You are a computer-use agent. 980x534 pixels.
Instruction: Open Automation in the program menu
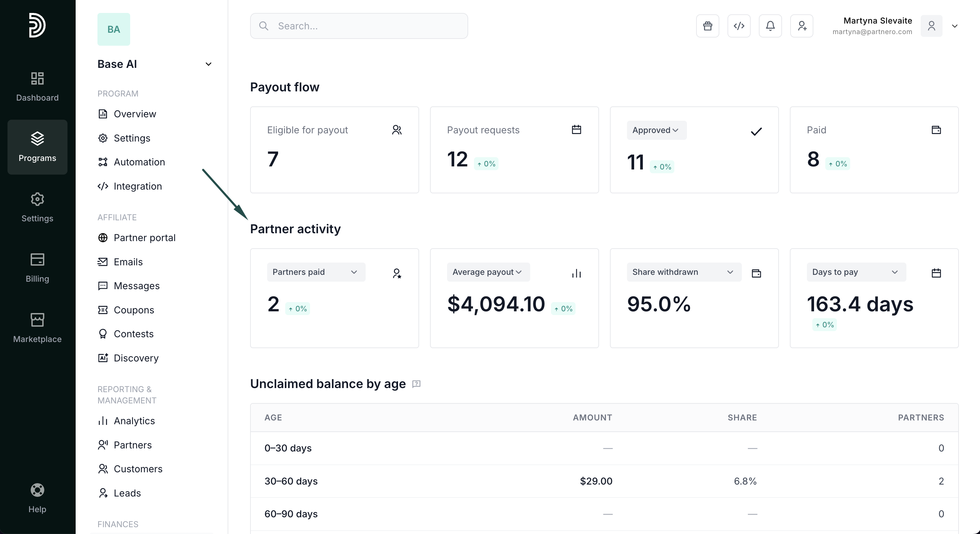[139, 162]
